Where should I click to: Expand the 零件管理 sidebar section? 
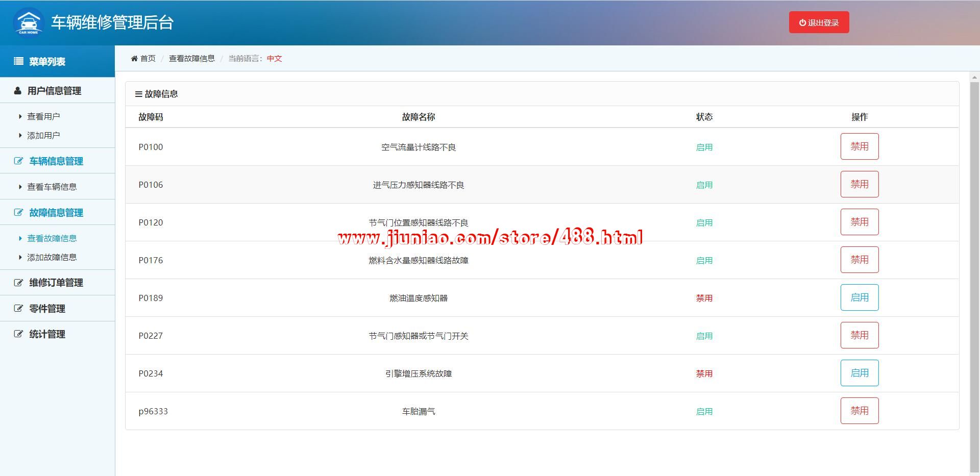(47, 309)
